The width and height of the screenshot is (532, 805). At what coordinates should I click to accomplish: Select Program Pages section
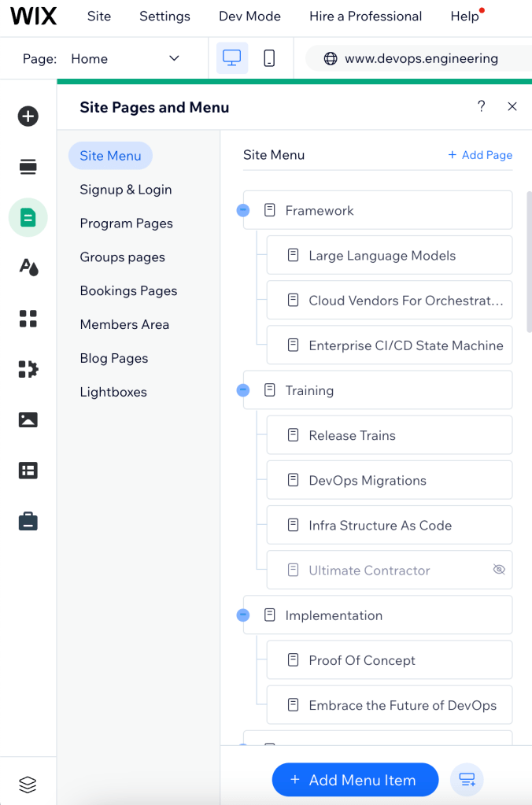127,223
